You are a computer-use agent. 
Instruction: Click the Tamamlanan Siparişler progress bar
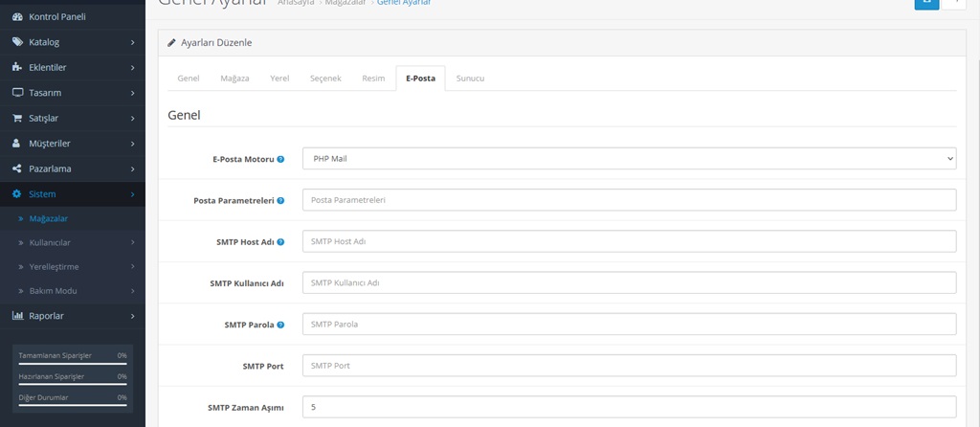click(x=73, y=363)
